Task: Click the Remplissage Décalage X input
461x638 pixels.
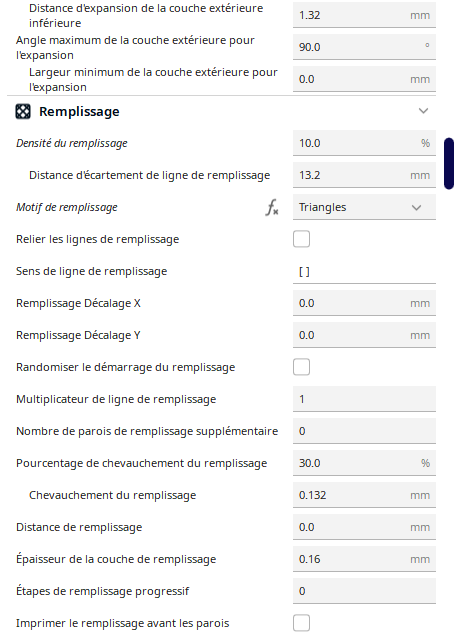Action: 364,303
